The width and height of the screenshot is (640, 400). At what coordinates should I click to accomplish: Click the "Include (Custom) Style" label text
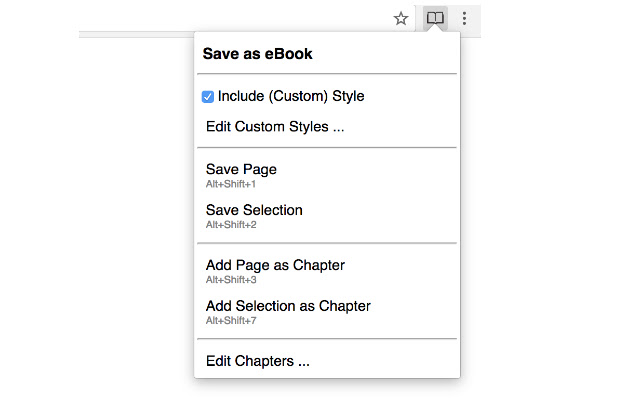291,97
